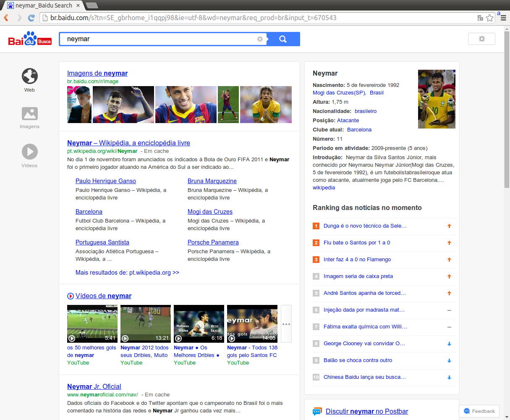Image resolution: width=510 pixels, height=420 pixels.
Task: Switch to Imagens search in sidebar
Action: (29, 114)
